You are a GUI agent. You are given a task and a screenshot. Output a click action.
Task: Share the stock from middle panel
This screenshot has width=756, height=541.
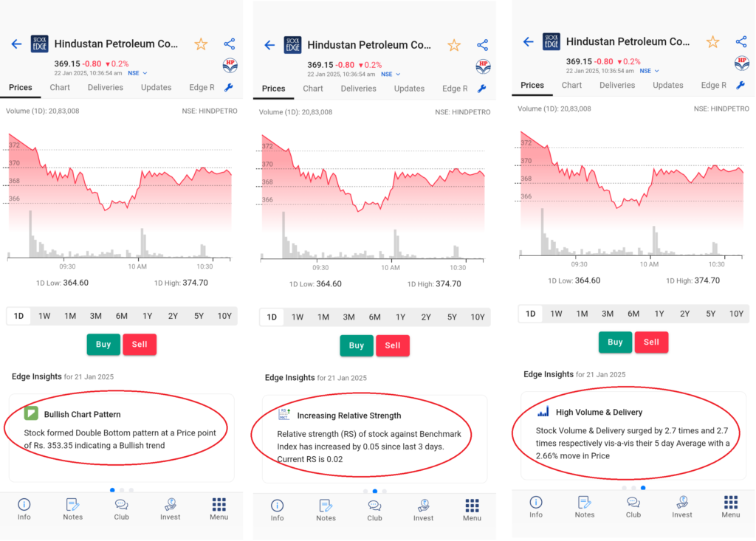(x=483, y=45)
